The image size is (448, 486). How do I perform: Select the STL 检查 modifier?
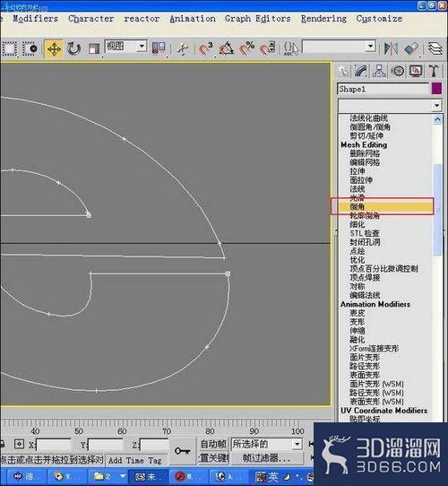(x=365, y=233)
